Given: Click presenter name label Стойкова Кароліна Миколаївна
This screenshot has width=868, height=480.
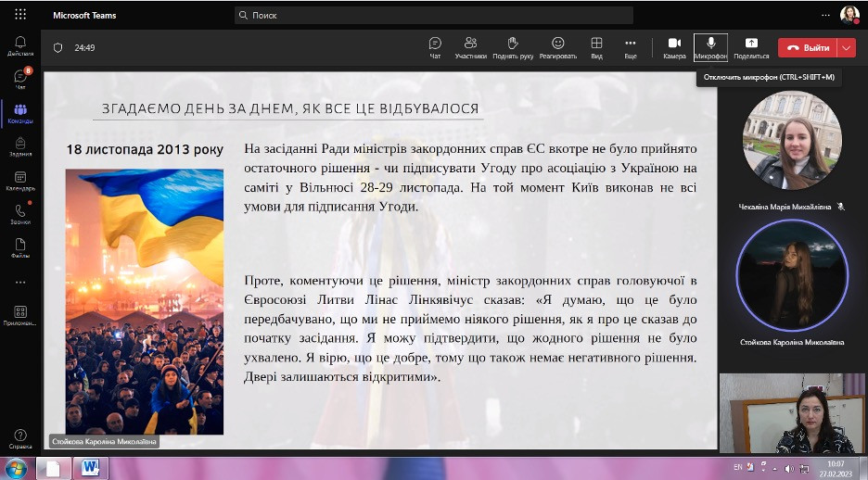Looking at the screenshot, I should pos(104,441).
